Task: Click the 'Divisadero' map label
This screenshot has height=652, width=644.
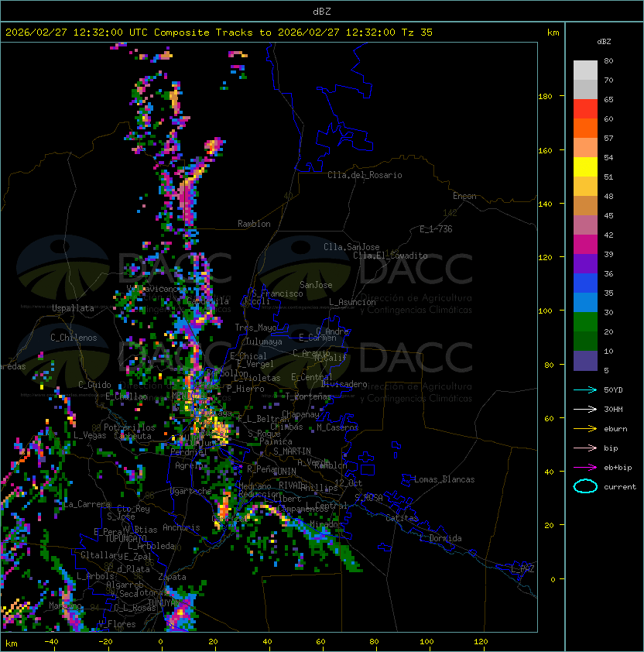Action: point(344,384)
